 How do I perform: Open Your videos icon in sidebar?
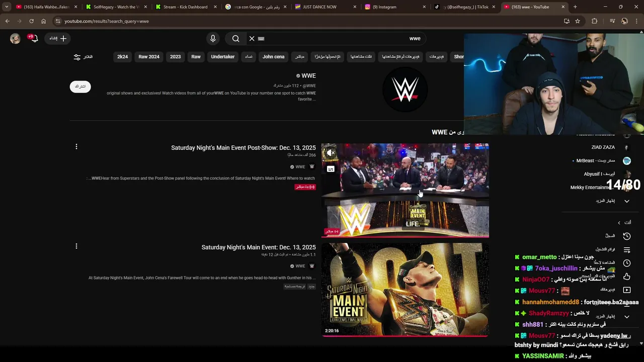point(627,290)
